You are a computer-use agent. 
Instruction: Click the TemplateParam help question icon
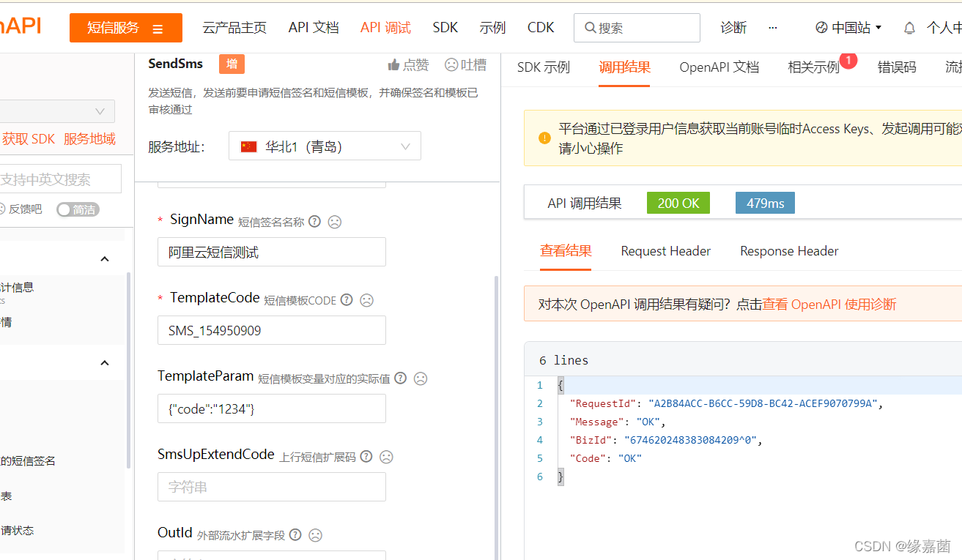coord(400,378)
